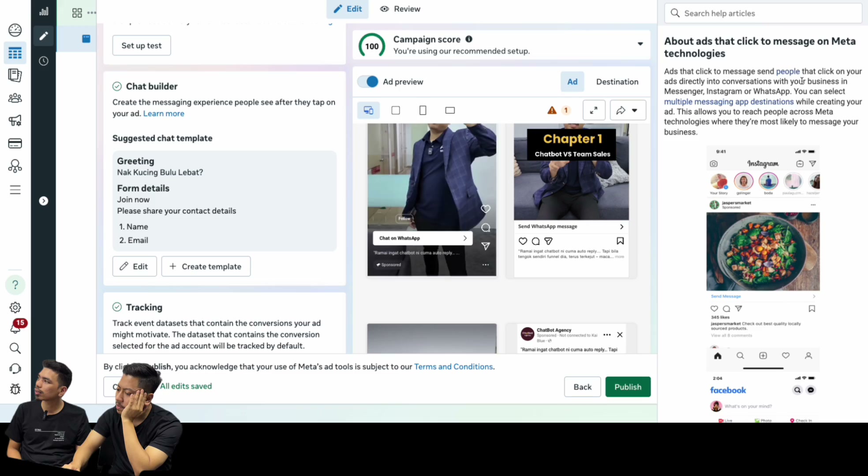Screen dimensions: 868x476
Task: Open the settings gear icon
Action: (x=15, y=307)
